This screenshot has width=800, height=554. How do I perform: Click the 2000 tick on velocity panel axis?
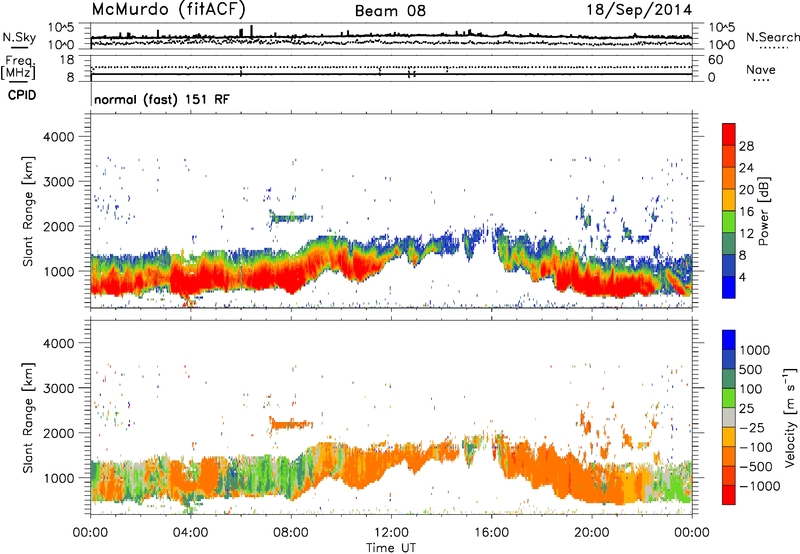[58, 433]
